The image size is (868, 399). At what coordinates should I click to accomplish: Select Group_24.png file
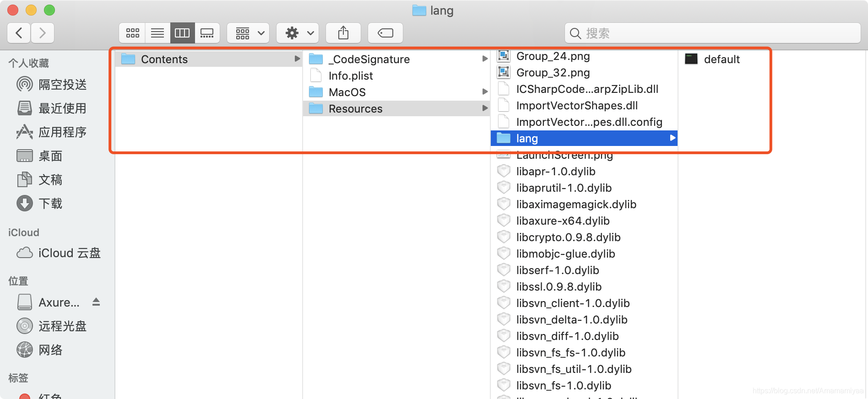pos(584,56)
